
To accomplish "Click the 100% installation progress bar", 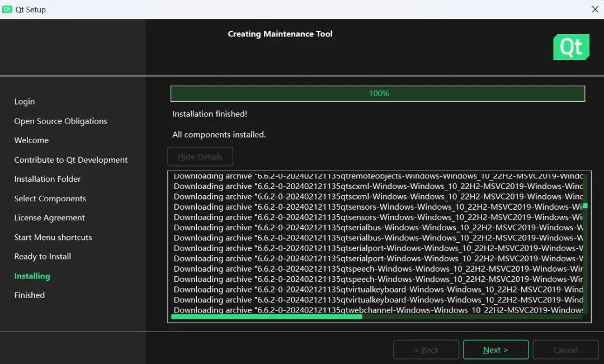I will [377, 93].
